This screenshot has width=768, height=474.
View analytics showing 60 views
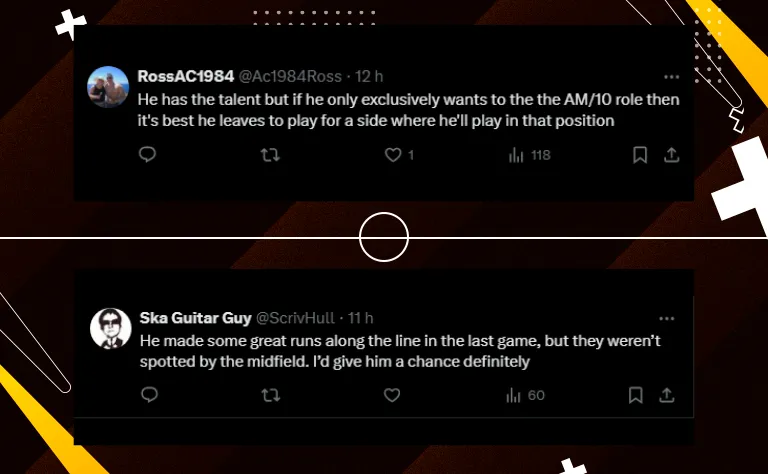click(x=525, y=395)
